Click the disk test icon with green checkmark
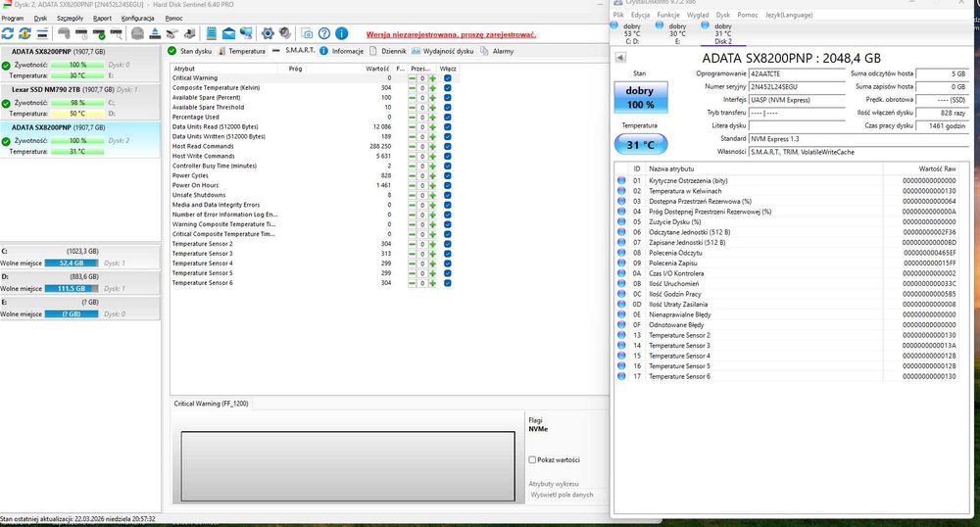This screenshot has height=527, width=980. click(99, 33)
